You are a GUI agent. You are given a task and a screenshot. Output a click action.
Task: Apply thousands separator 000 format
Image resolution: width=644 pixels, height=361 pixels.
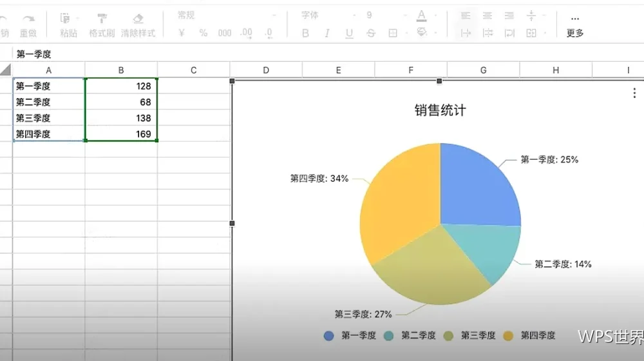pos(225,33)
